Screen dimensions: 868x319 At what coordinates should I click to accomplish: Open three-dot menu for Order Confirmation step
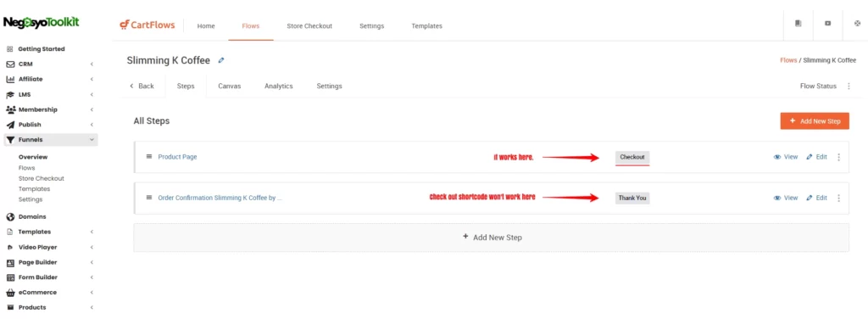click(x=838, y=199)
